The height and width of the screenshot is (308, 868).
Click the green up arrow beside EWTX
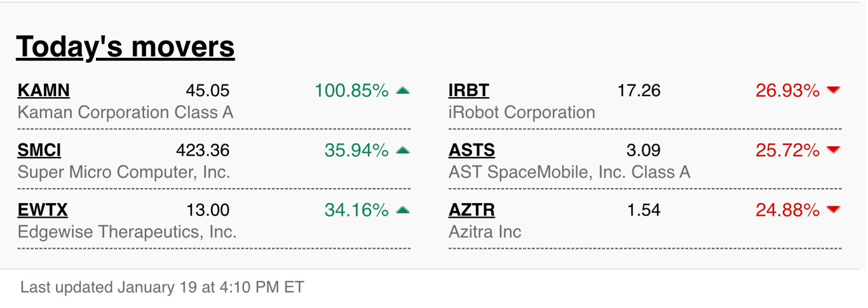(402, 210)
